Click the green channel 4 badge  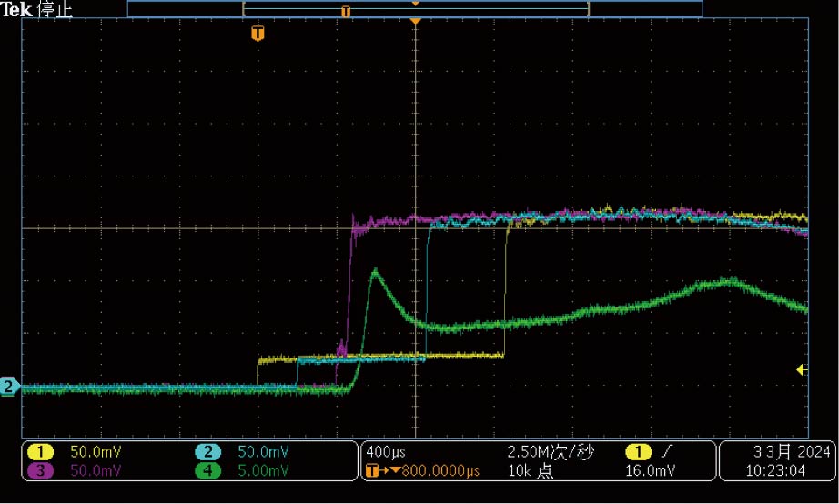[x=208, y=469]
